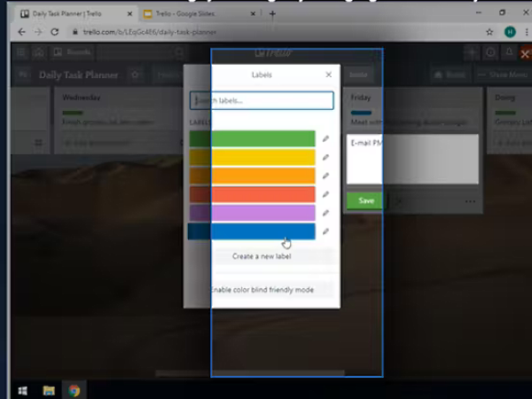The image size is (532, 399).
Task: Open the Boards menu in Trello header
Action: coord(73,52)
